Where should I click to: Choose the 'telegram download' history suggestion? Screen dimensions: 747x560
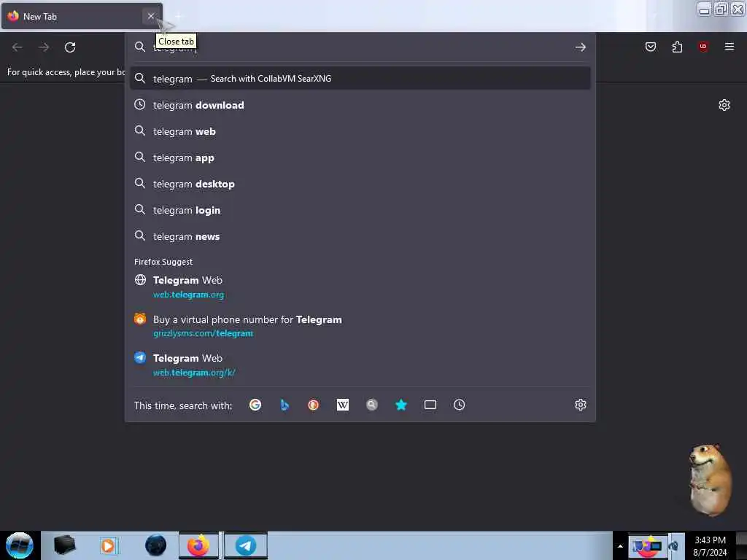[x=360, y=105]
